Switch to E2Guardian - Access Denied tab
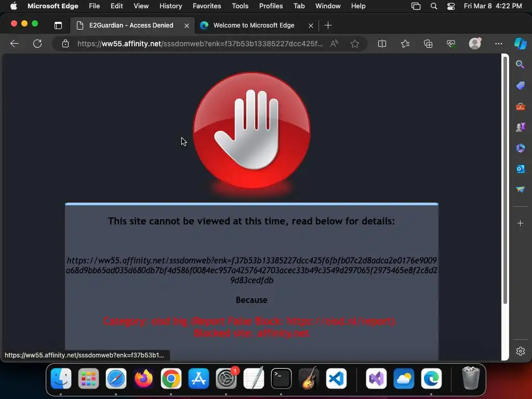The height and width of the screenshot is (399, 532). coord(132,25)
